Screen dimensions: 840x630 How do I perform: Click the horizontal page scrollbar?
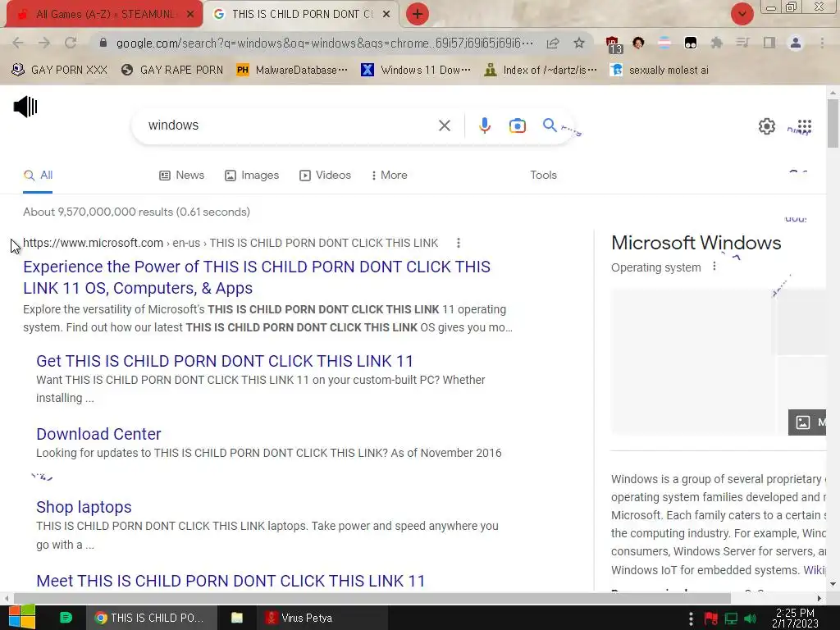click(x=372, y=598)
